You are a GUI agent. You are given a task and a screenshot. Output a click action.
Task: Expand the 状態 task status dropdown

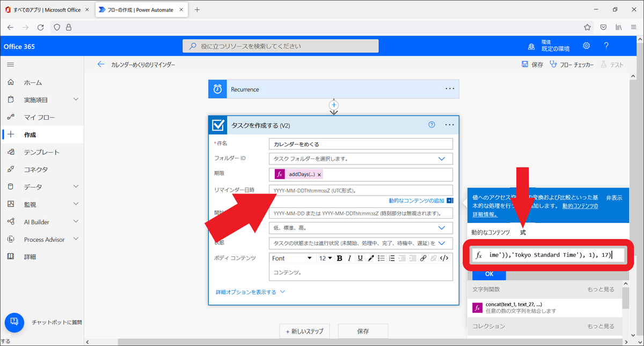point(442,243)
